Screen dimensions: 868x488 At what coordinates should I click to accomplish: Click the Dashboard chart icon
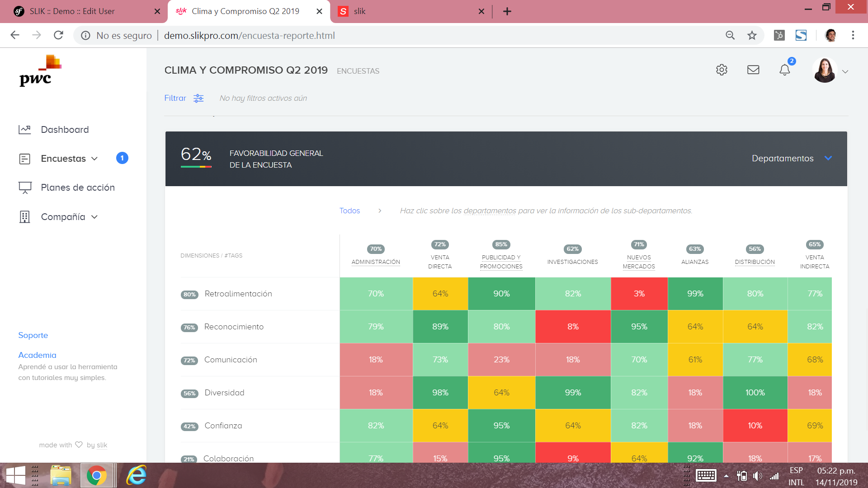coord(24,130)
